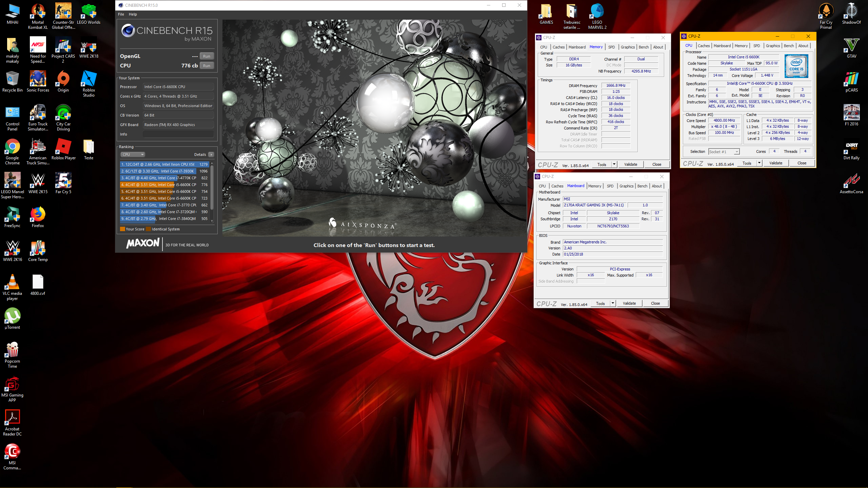Open About tab in Mainboard CPU-Z window

(656, 186)
